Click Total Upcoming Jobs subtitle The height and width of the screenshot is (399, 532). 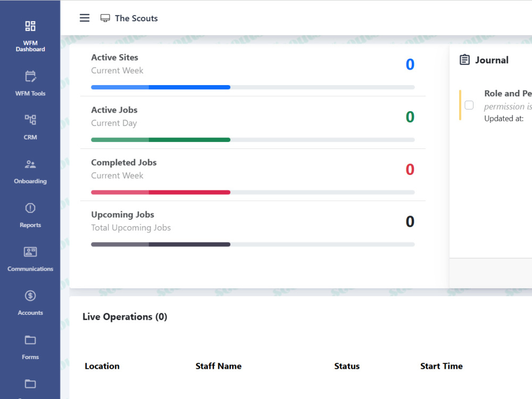pos(131,228)
